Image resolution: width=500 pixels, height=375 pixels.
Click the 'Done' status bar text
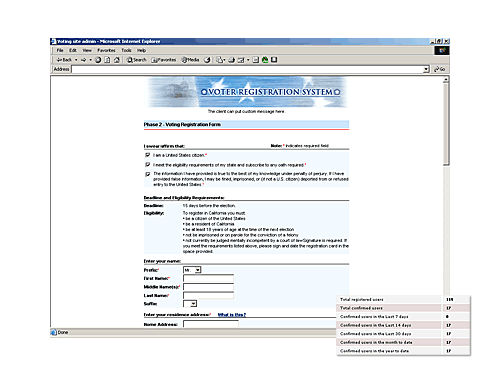pyautogui.click(x=63, y=332)
